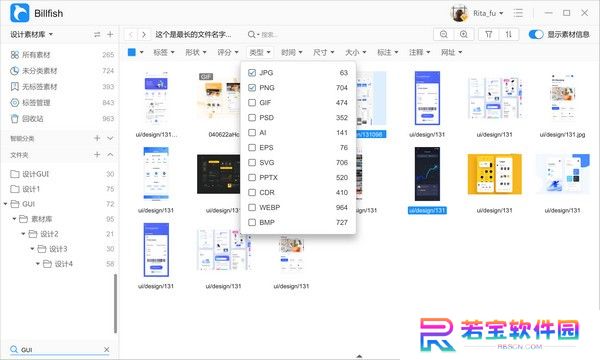Open the color filter dropdown arrow
Screen dimensions: 600x360
pyautogui.click(x=142, y=52)
